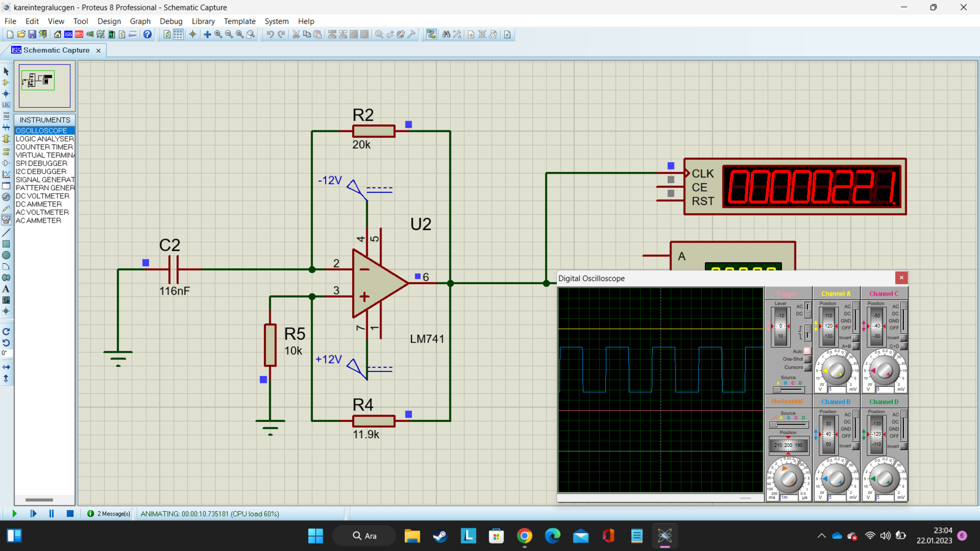Open the Template menu
Image resolution: width=980 pixels, height=551 pixels.
239,21
